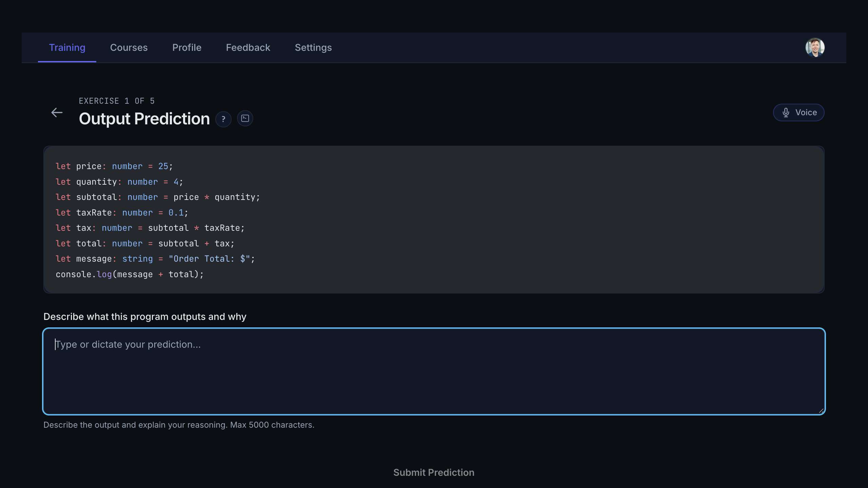Open help for the Output Prediction exercise
This screenshot has width=868, height=488.
pyautogui.click(x=223, y=119)
